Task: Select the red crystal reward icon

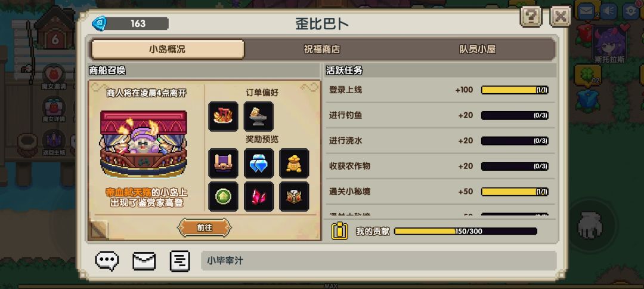Action: tap(259, 196)
